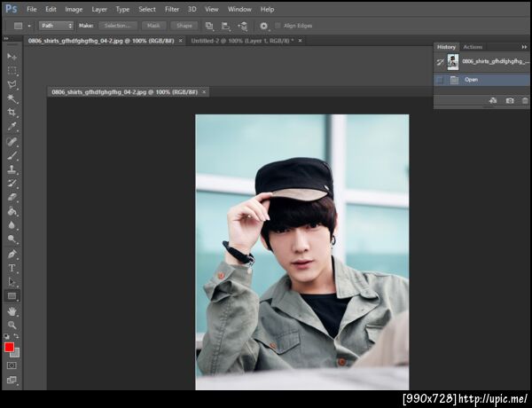Select the Rectangular Marquee tool

pos(12,70)
